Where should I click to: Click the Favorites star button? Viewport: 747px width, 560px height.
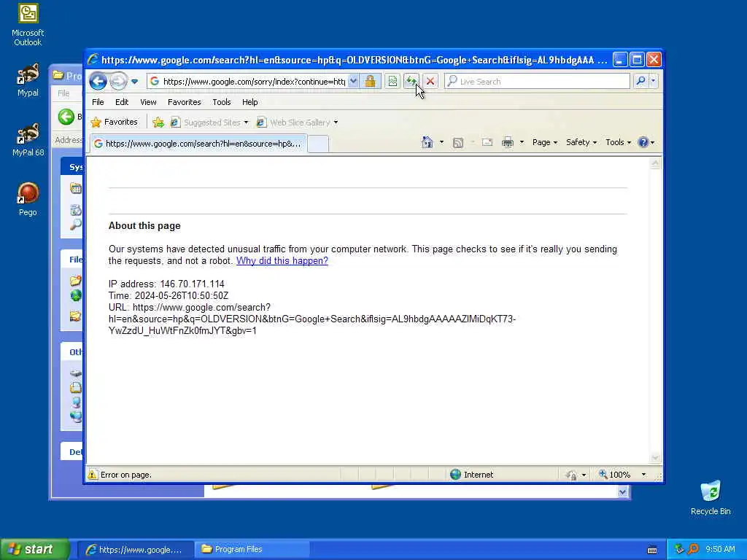[x=115, y=122]
